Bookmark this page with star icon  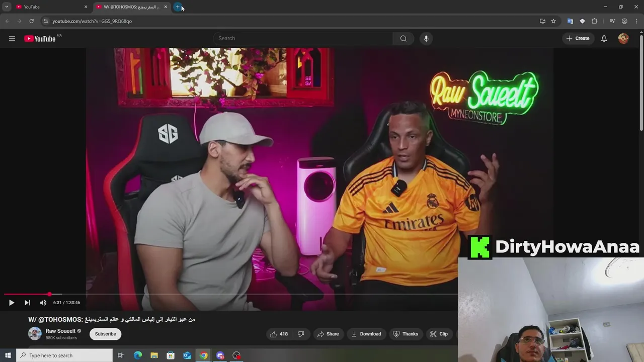tap(553, 21)
